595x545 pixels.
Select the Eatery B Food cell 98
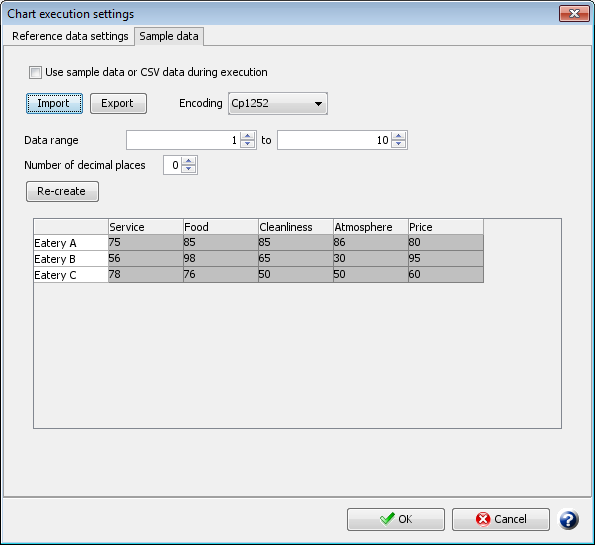click(220, 258)
